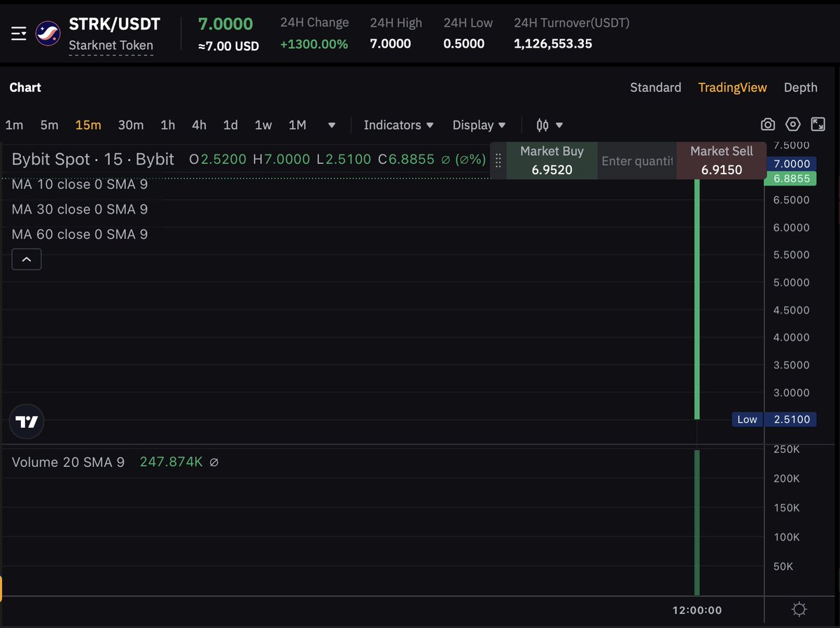The height and width of the screenshot is (628, 840).
Task: Click into the Enter quantity field
Action: pyautogui.click(x=637, y=161)
